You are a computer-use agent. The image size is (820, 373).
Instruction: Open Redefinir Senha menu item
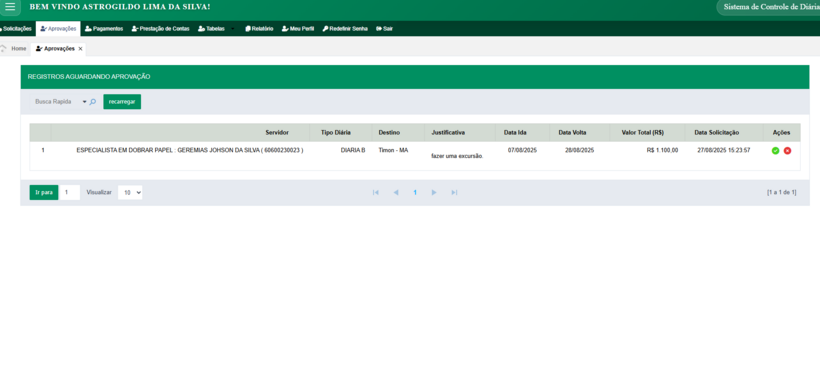(x=345, y=29)
